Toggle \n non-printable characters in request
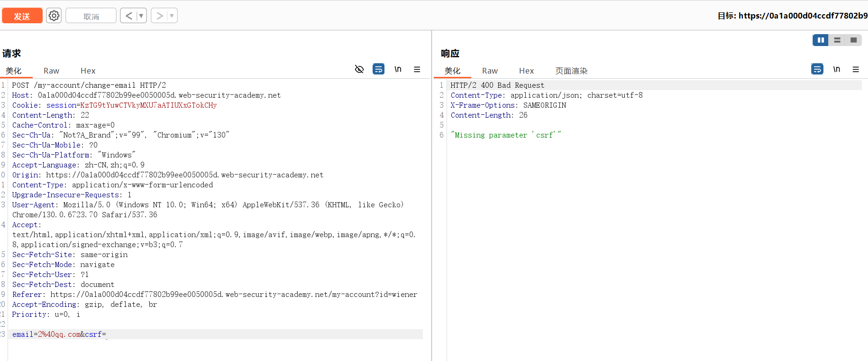 [398, 69]
